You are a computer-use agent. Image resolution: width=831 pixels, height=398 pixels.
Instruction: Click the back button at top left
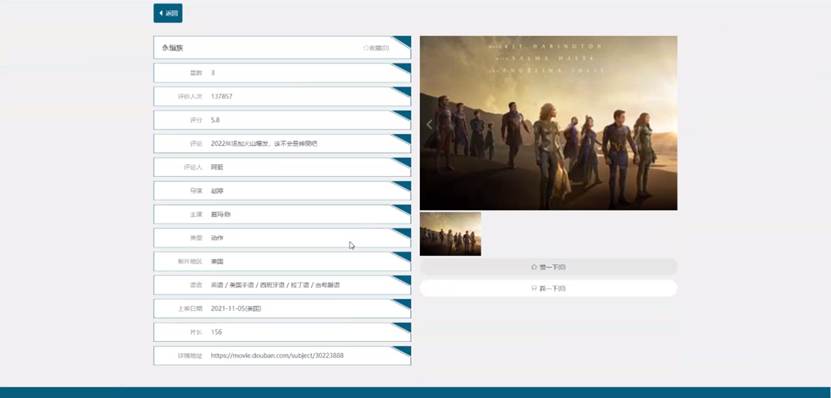[168, 13]
